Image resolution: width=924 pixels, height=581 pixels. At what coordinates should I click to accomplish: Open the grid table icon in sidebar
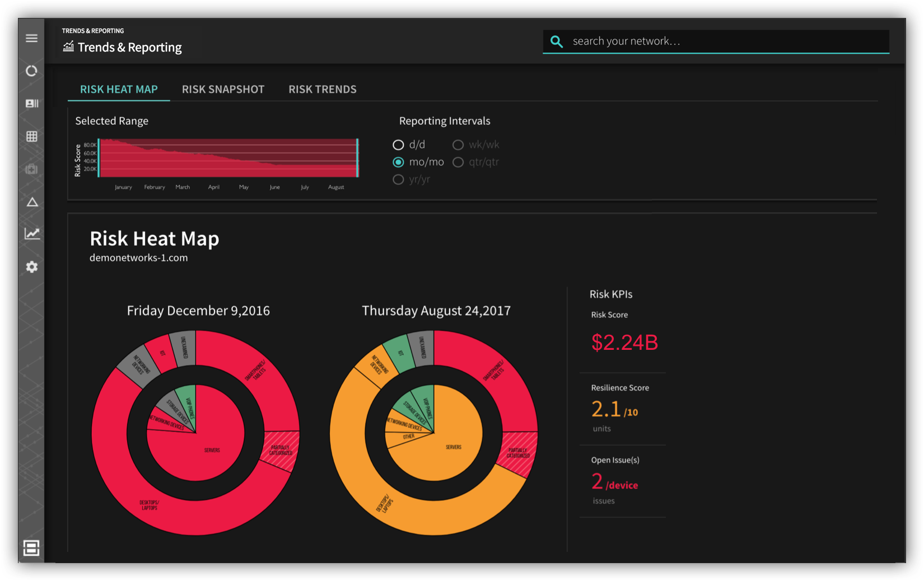[x=32, y=137]
